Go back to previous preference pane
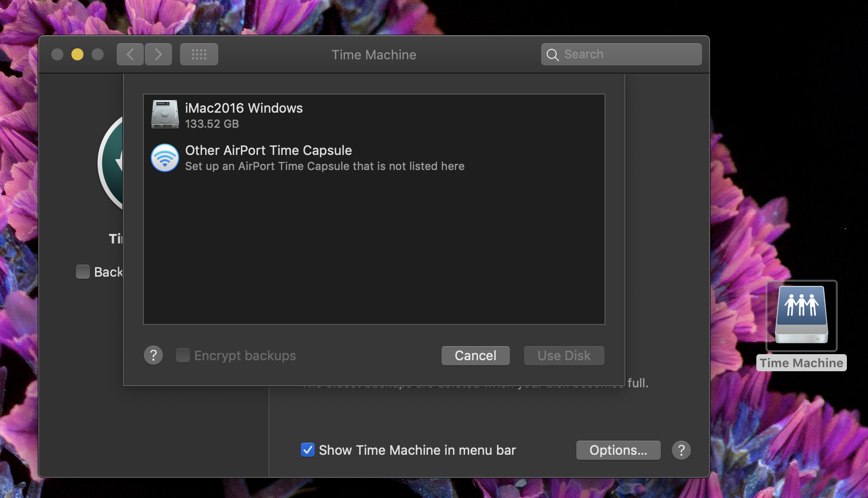 click(x=130, y=54)
